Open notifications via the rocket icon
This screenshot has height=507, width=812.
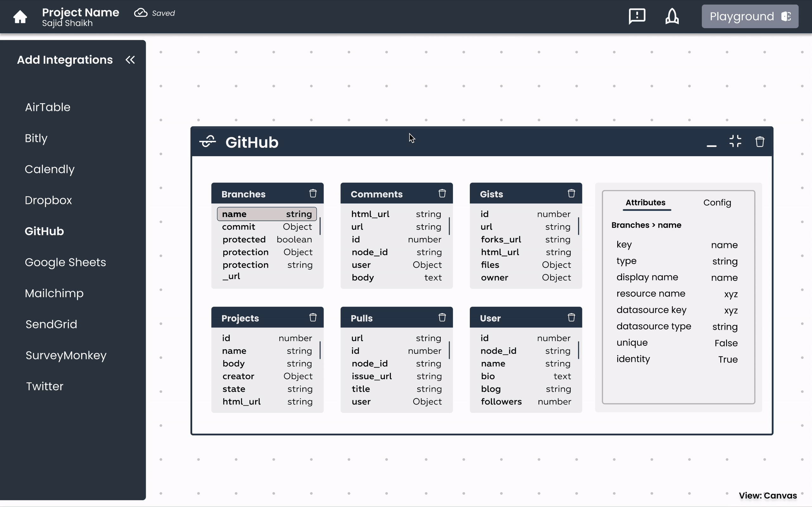(672, 16)
